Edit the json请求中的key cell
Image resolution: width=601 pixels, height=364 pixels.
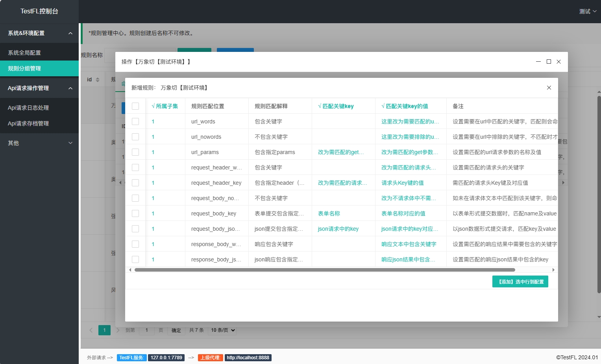tap(343, 229)
